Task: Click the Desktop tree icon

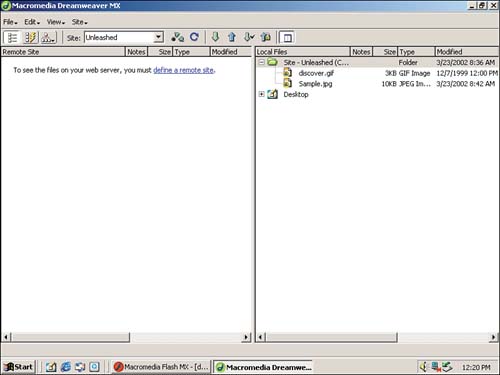Action: click(x=272, y=94)
